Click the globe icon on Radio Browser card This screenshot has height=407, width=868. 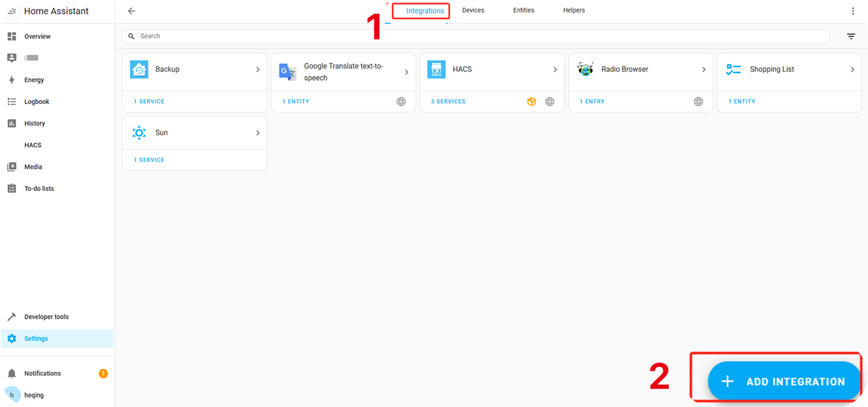tap(698, 102)
